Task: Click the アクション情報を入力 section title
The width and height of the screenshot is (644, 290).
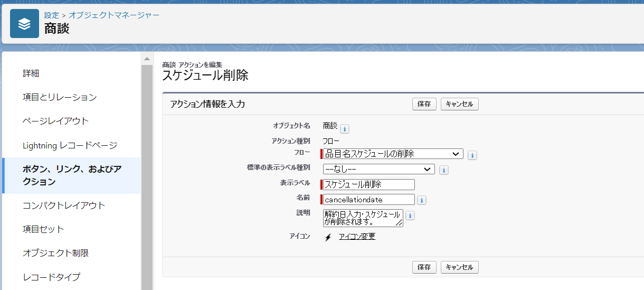Action: click(x=207, y=104)
